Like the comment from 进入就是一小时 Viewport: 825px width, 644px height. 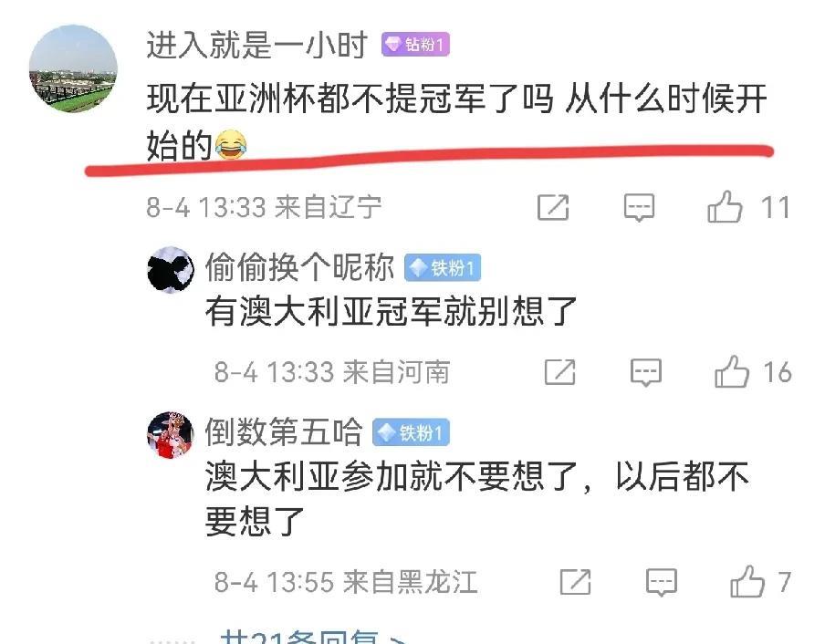[725, 206]
